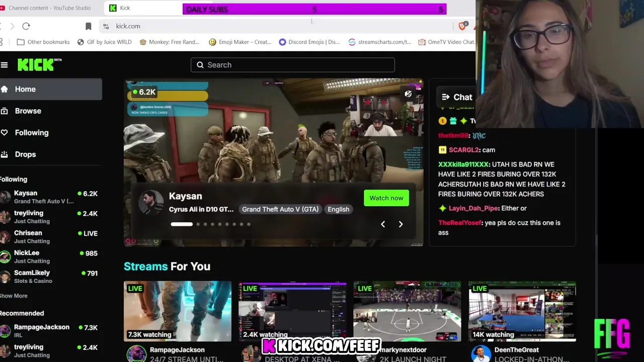644x362 pixels.
Task: Open the OmeTV Video Chat bookmark
Action: 447,42
